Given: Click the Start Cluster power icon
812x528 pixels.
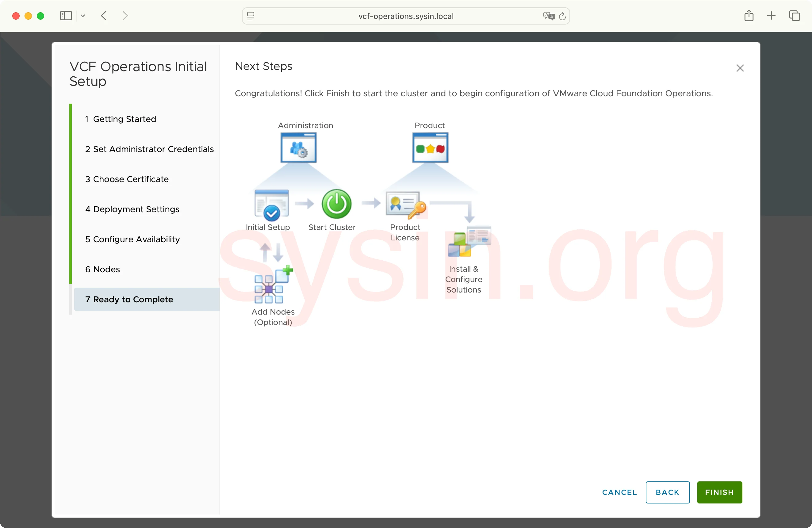Looking at the screenshot, I should pyautogui.click(x=336, y=204).
